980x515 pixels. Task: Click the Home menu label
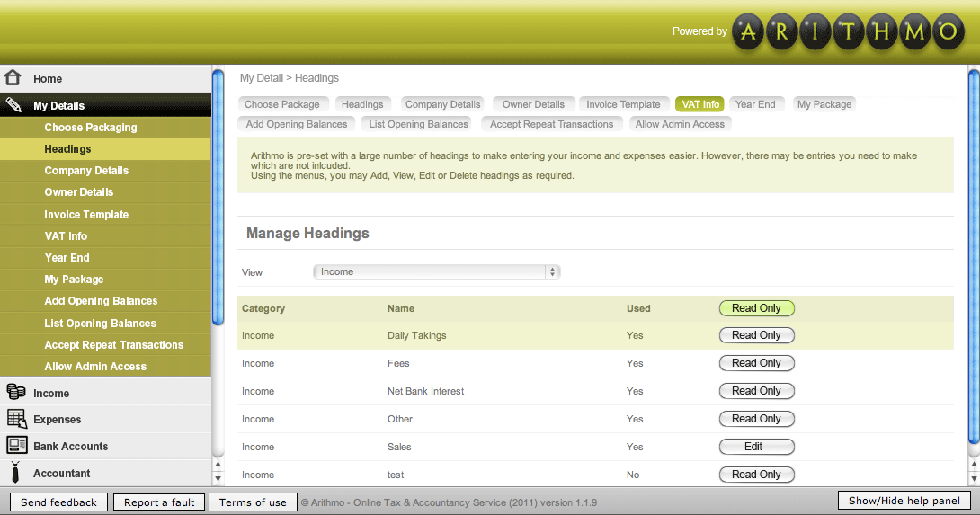(48, 79)
